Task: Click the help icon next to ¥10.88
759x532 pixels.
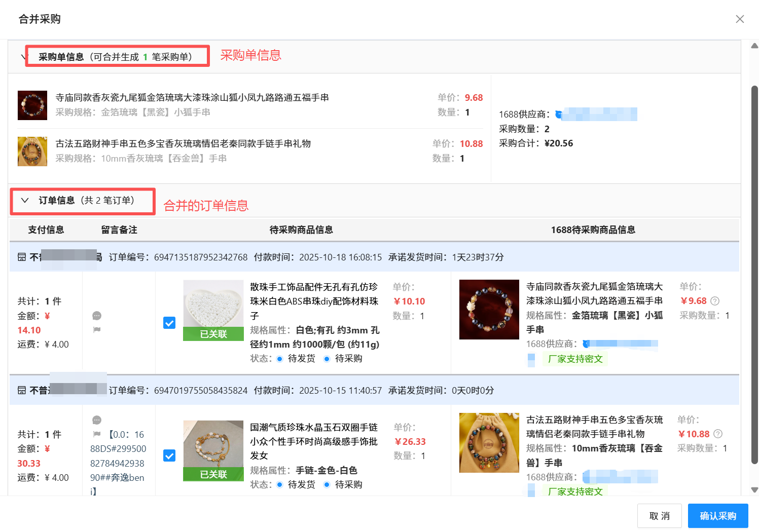Action: click(x=718, y=434)
